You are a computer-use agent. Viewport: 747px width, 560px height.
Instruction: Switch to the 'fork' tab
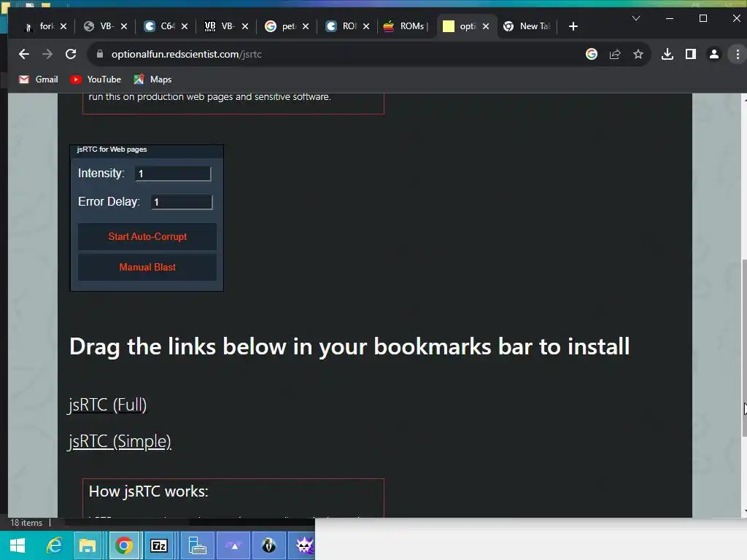click(x=41, y=26)
